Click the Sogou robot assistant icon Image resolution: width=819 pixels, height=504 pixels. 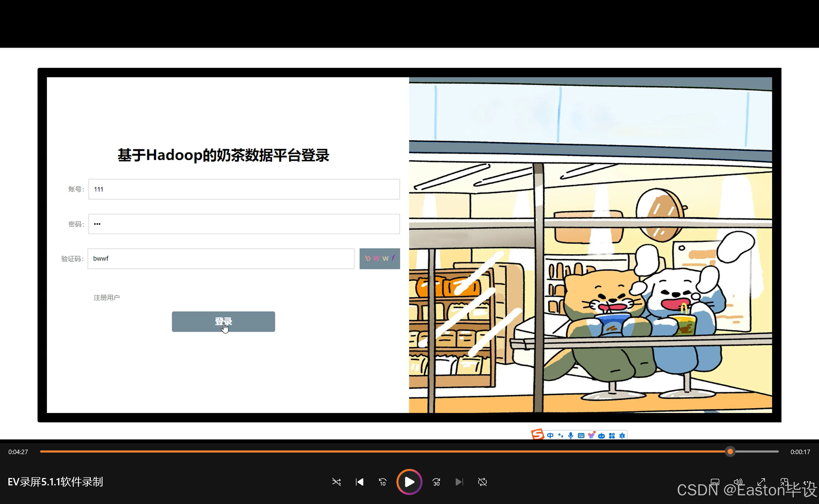tap(601, 436)
